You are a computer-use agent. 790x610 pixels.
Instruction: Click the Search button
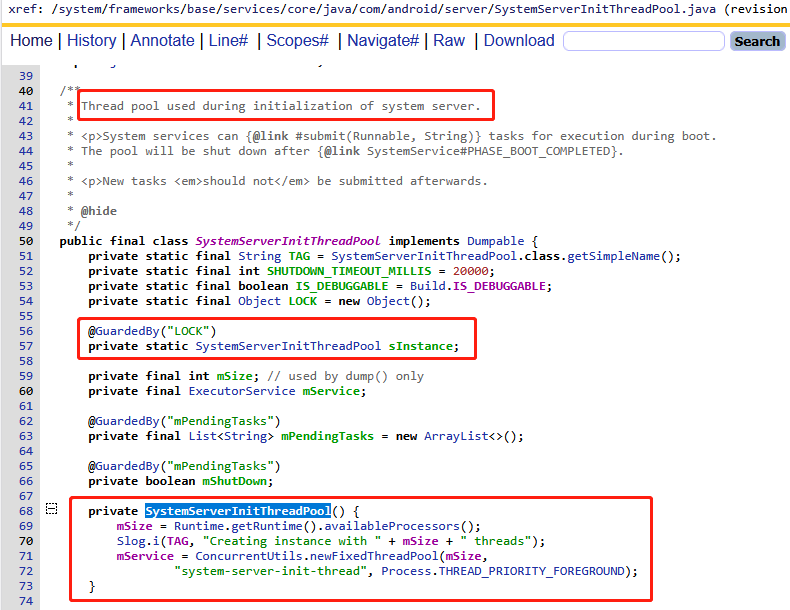(757, 41)
